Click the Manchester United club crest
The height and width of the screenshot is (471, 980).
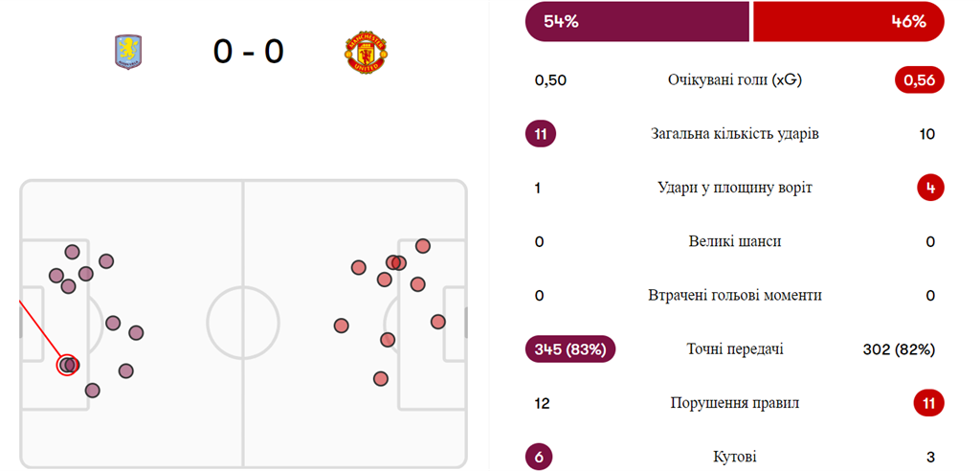(x=366, y=54)
